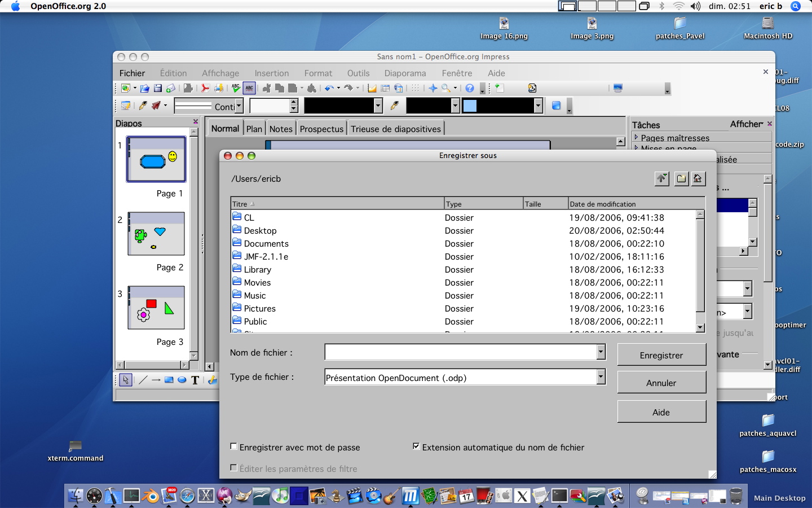Open the Type de fichier dropdown
The height and width of the screenshot is (508, 812).
[601, 376]
